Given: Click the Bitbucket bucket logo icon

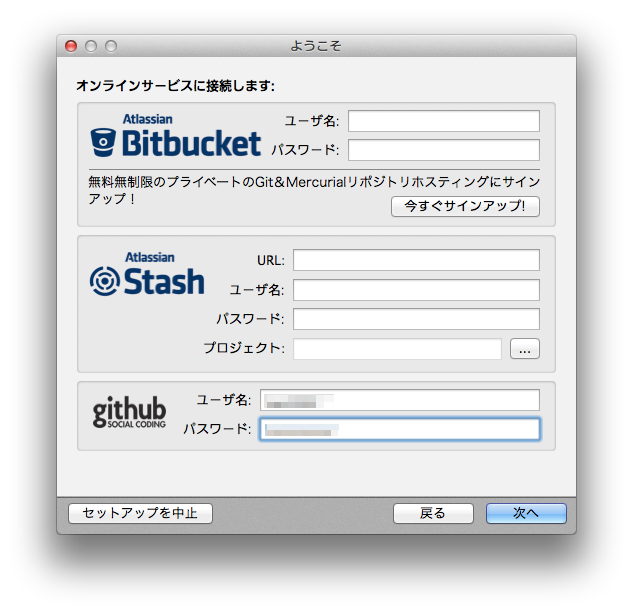Looking at the screenshot, I should click(103, 142).
